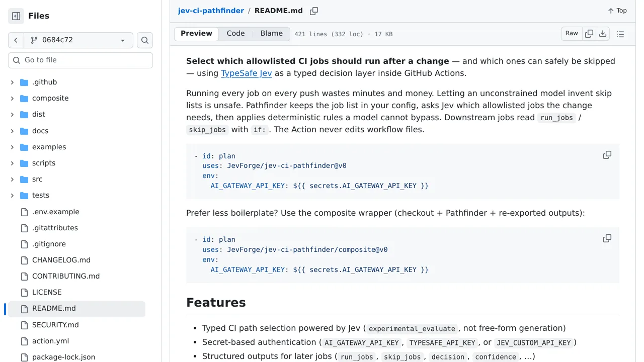Click the back arrow next to the branch selector
The height and width of the screenshot is (362, 644).
tap(16, 40)
